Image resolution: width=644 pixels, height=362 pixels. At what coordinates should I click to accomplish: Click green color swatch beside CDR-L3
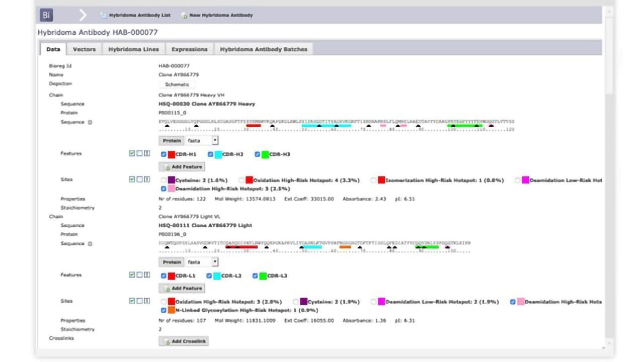tap(263, 276)
